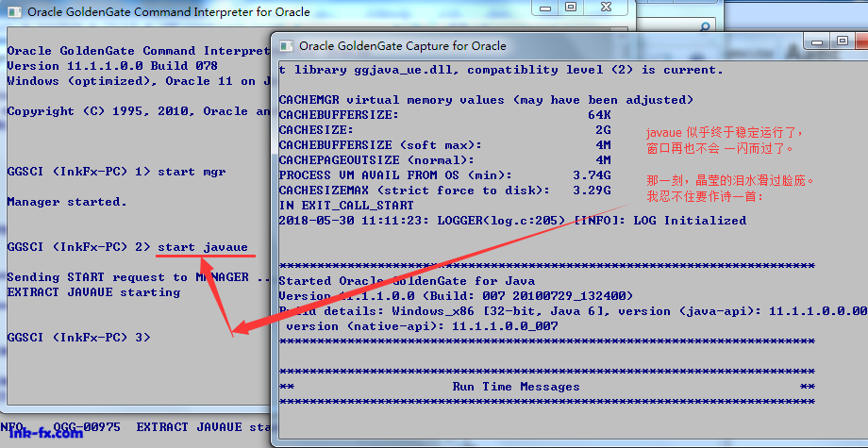Screen dimensions: 868x448
Task: Click the 'IN EXIT_CALL_START' line
Action: pyautogui.click(x=346, y=206)
